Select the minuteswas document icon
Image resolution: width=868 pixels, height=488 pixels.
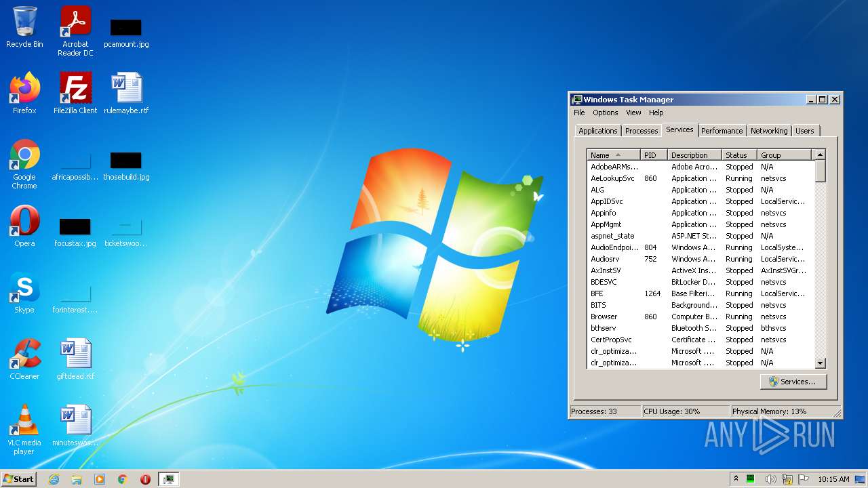coord(75,426)
